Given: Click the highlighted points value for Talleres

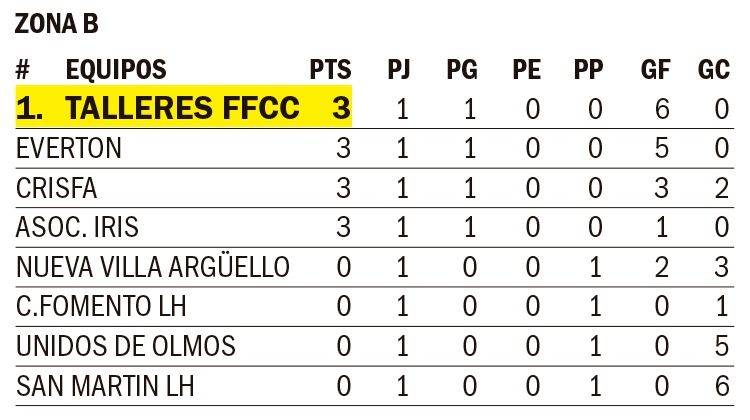Looking at the screenshot, I should click(341, 108).
